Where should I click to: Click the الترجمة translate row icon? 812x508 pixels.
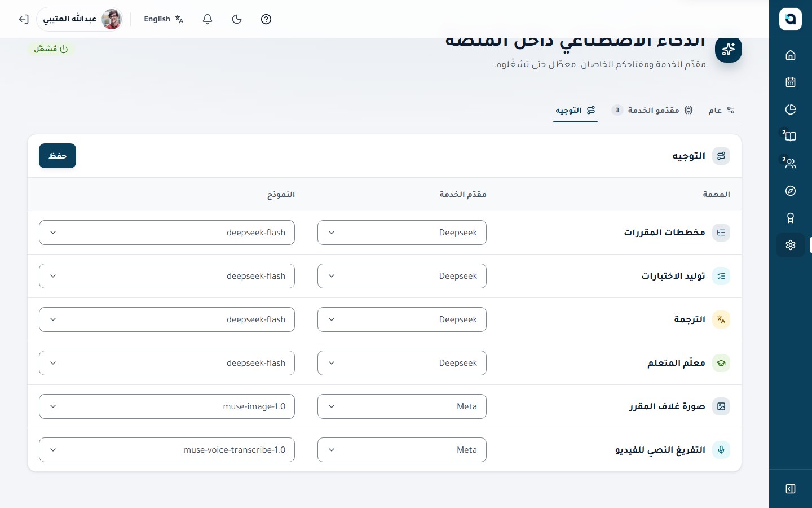click(x=721, y=319)
